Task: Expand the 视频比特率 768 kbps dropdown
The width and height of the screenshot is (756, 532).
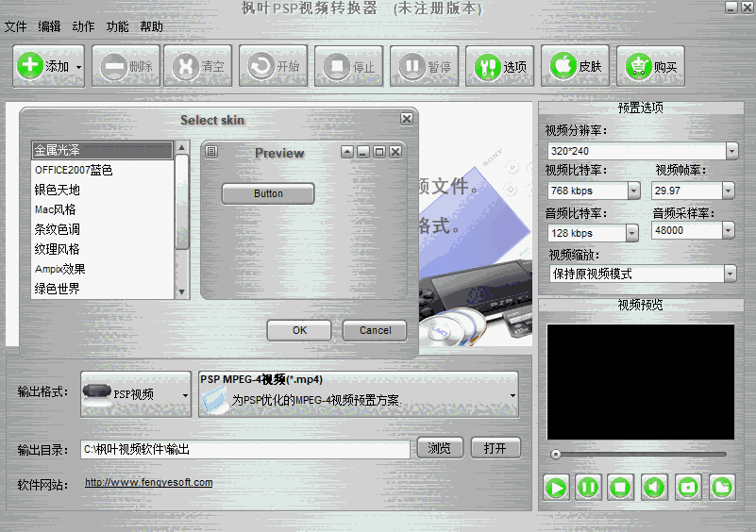Action: 634,191
